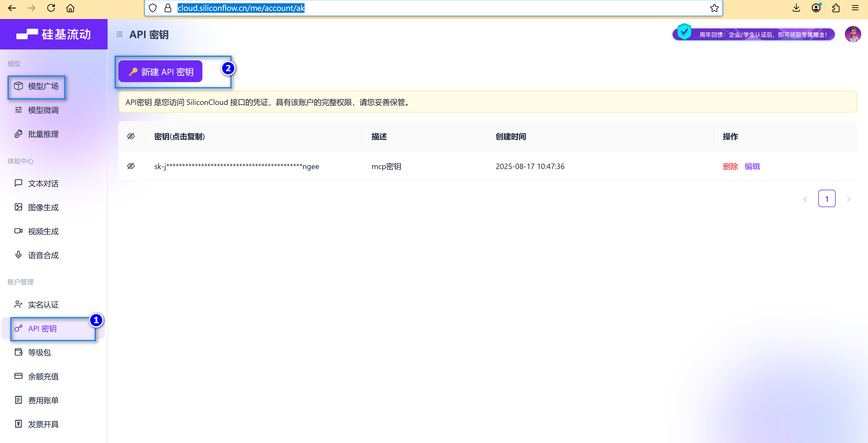Viewport: 868px width, 443px height.
Task: Click the browser forward arrow
Action: coord(32,8)
